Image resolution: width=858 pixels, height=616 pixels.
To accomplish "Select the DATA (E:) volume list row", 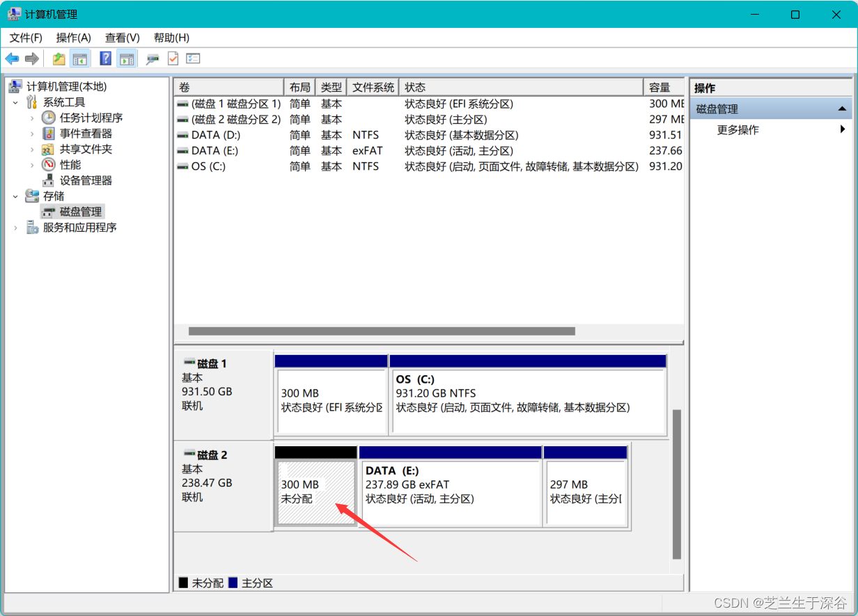I will pyautogui.click(x=429, y=151).
